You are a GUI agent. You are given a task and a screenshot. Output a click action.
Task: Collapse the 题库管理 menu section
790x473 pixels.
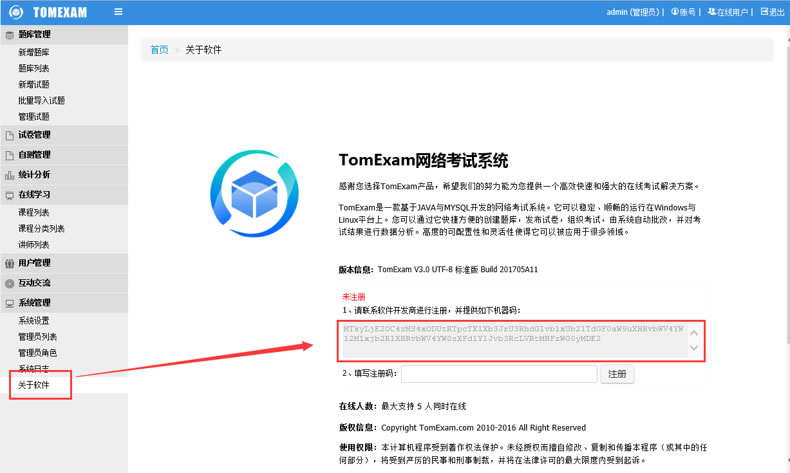(x=64, y=34)
